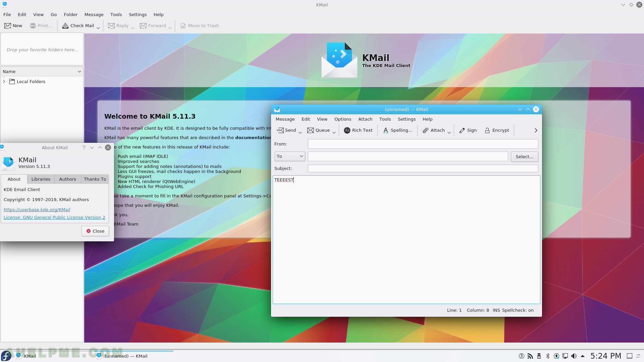
Task: Open the Send dropdown arrow
Action: (x=300, y=132)
